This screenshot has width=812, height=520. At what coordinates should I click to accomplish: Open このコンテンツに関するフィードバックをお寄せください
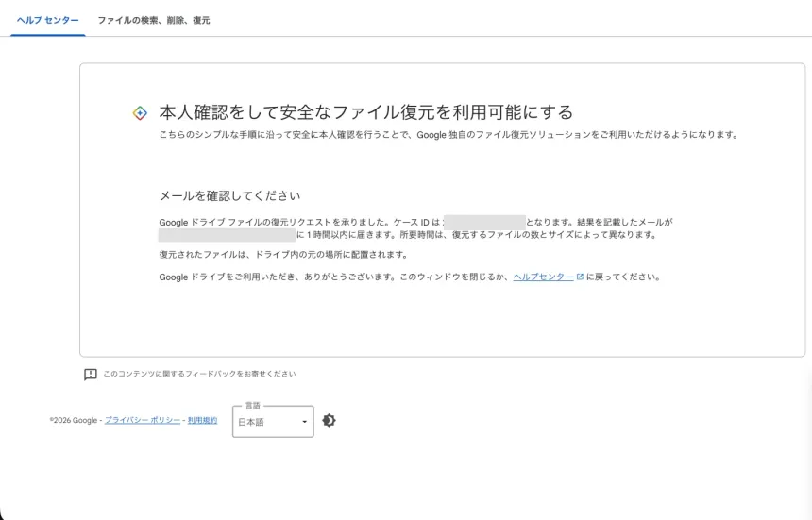[x=199, y=374]
